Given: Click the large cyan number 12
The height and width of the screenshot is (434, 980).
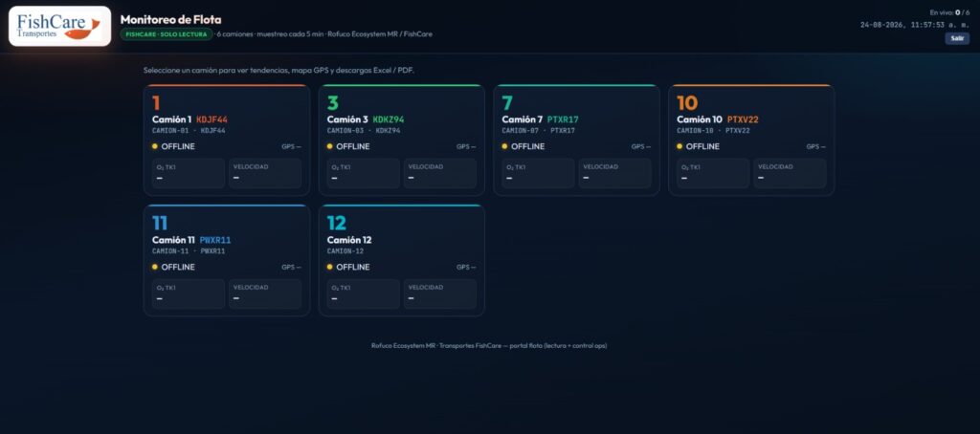Looking at the screenshot, I should click(336, 223).
